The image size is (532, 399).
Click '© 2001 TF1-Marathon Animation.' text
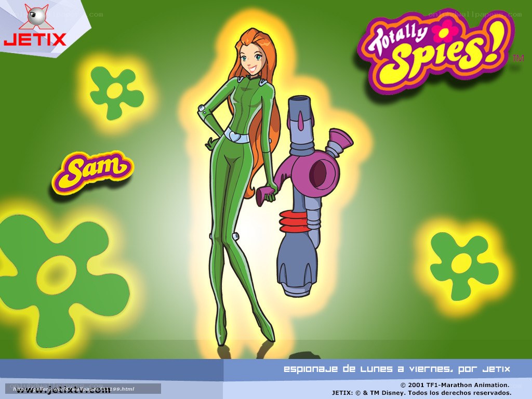[455, 385]
